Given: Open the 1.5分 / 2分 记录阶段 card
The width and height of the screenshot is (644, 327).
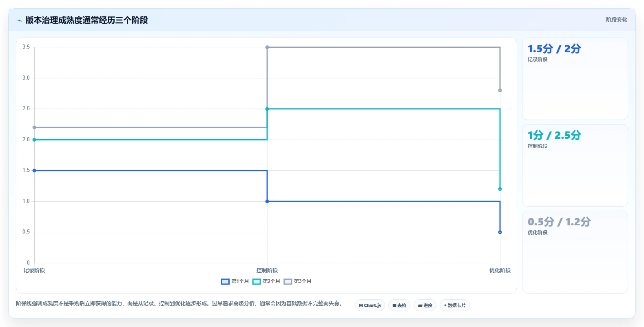Looking at the screenshot, I should point(575,79).
